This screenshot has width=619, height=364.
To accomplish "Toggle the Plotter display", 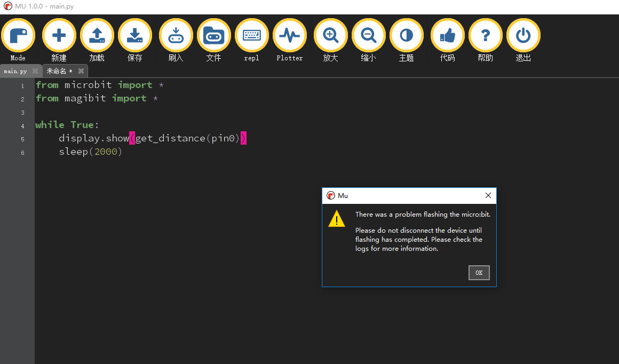I will coord(289,35).
